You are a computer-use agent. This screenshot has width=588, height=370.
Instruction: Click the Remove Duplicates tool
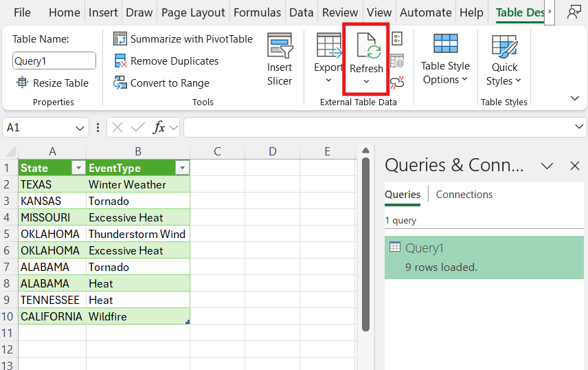pos(166,61)
